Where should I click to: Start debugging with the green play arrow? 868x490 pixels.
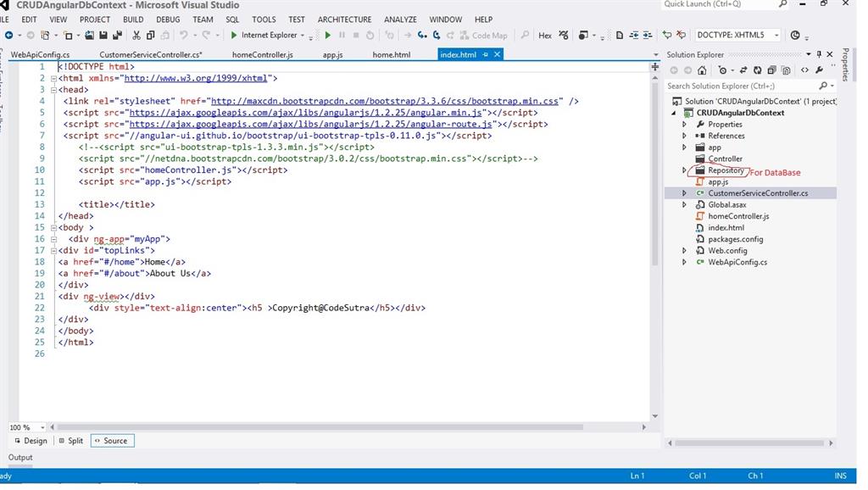pos(234,36)
